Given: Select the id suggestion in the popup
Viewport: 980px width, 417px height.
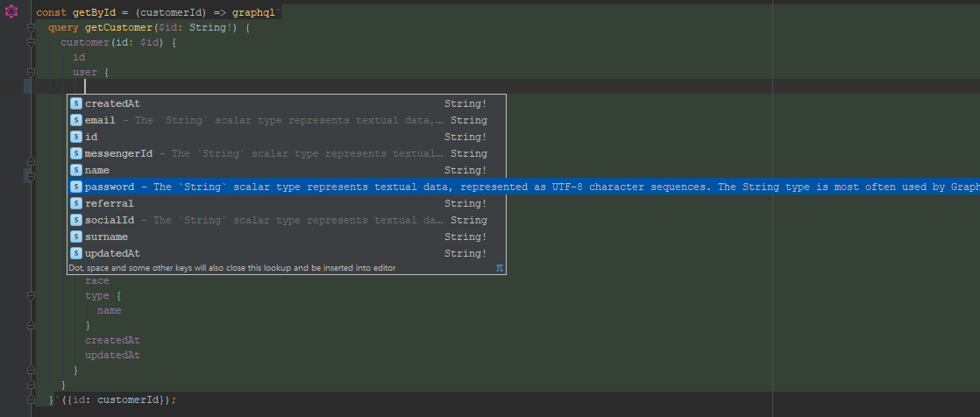Looking at the screenshot, I should [91, 137].
